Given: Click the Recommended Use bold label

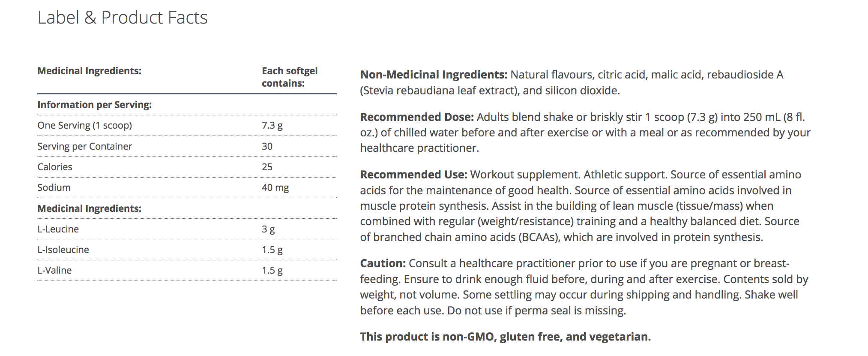Looking at the screenshot, I should 413,175.
